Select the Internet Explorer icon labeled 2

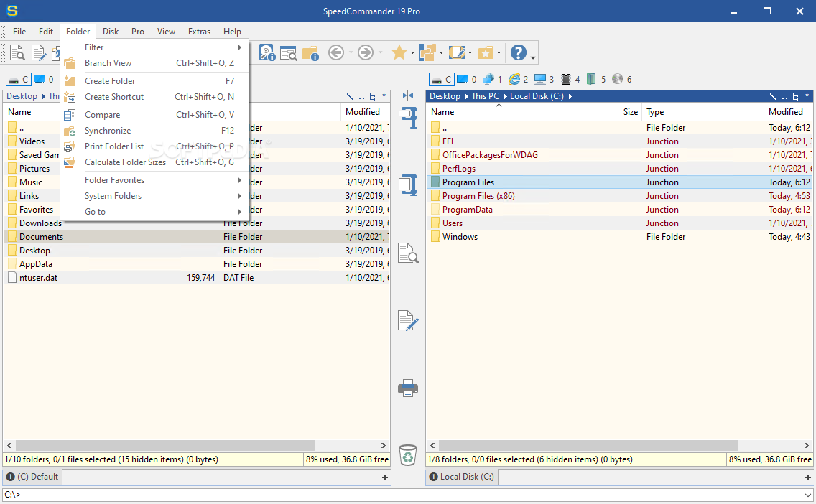[x=519, y=79]
